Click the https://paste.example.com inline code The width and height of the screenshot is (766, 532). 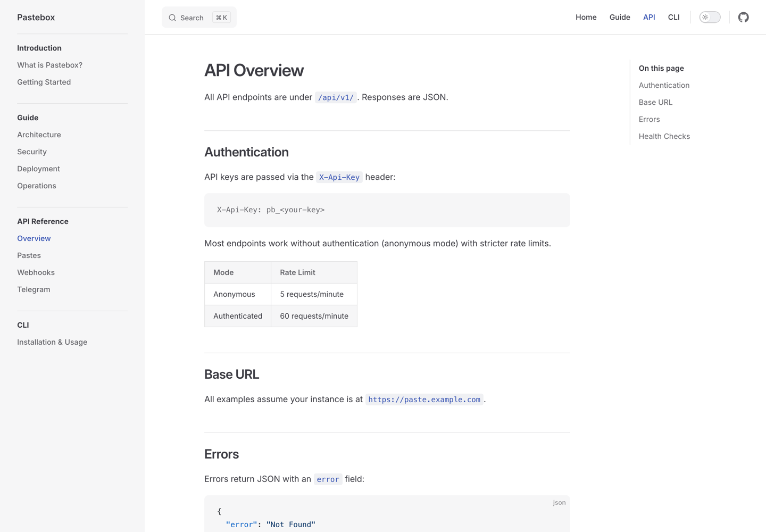pos(424,400)
